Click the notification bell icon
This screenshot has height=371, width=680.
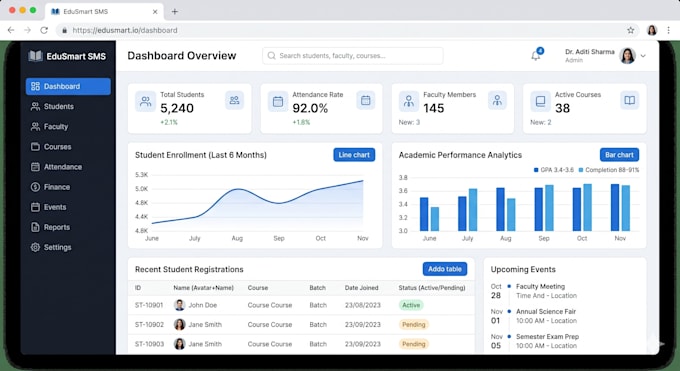click(x=536, y=56)
